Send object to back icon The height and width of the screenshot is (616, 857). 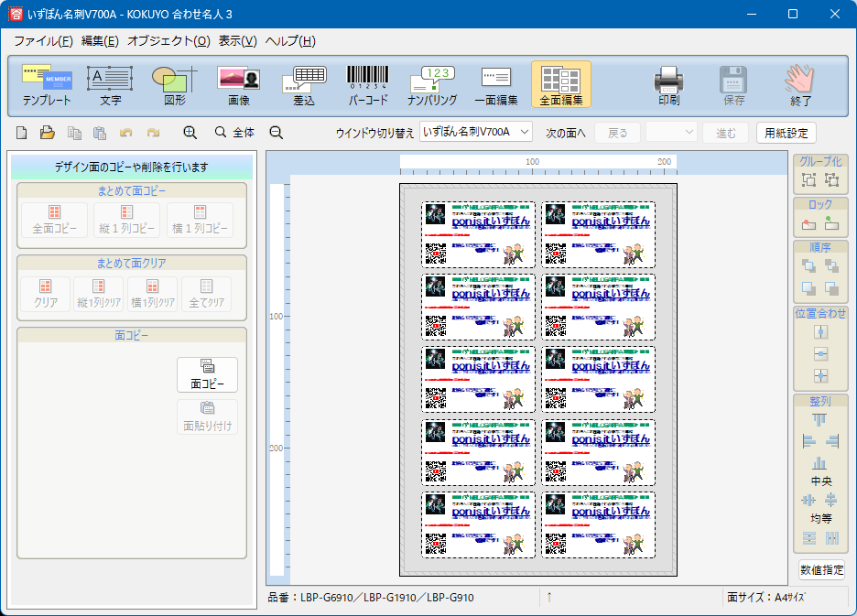(x=832, y=266)
